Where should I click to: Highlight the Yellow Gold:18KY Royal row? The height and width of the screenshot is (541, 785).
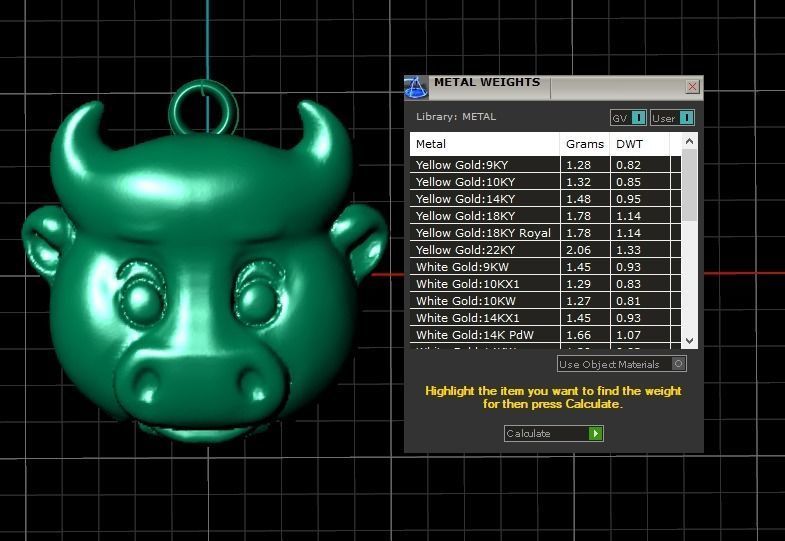pos(484,233)
